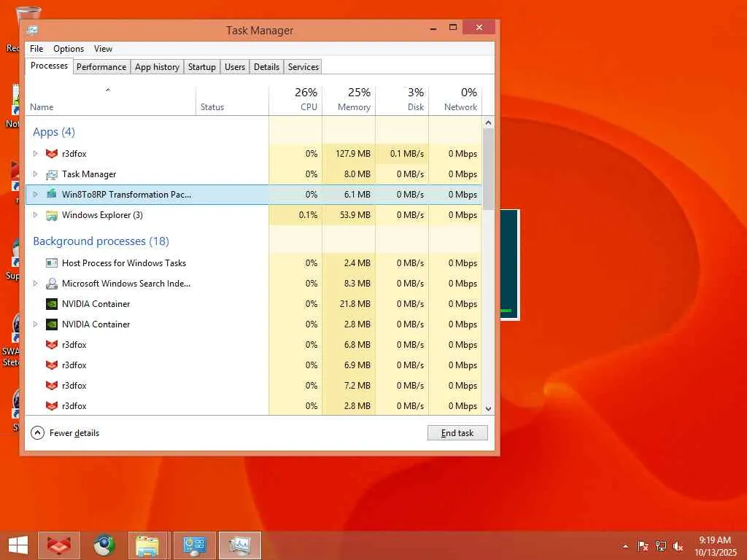Screen dimensions: 747x560
Task: Click Microsoft Windows Search Indexer icon
Action: [x=52, y=284]
